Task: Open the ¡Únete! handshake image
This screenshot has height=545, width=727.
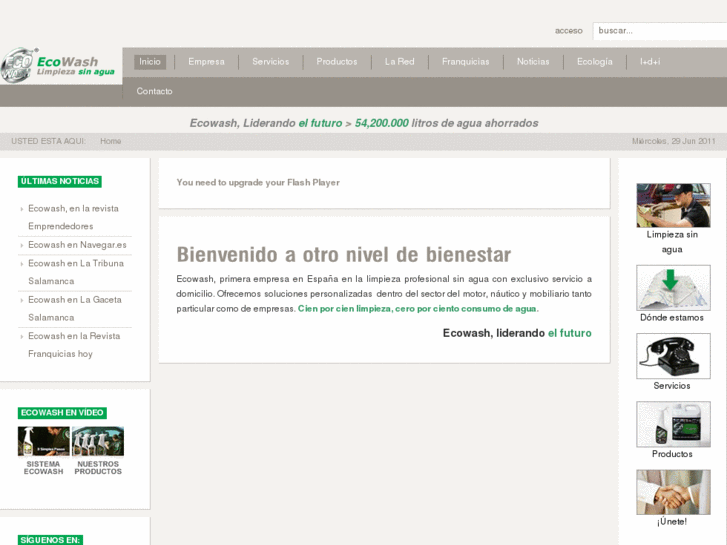Action: click(673, 492)
